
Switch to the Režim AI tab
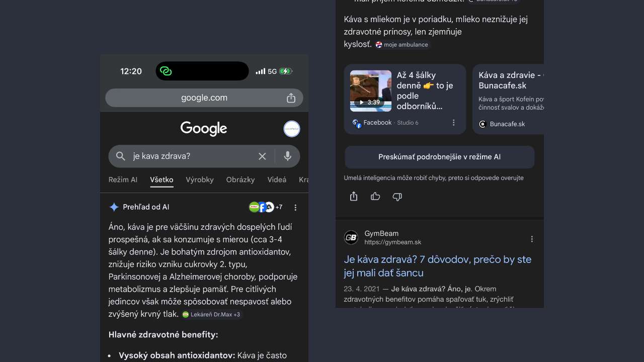point(123,179)
